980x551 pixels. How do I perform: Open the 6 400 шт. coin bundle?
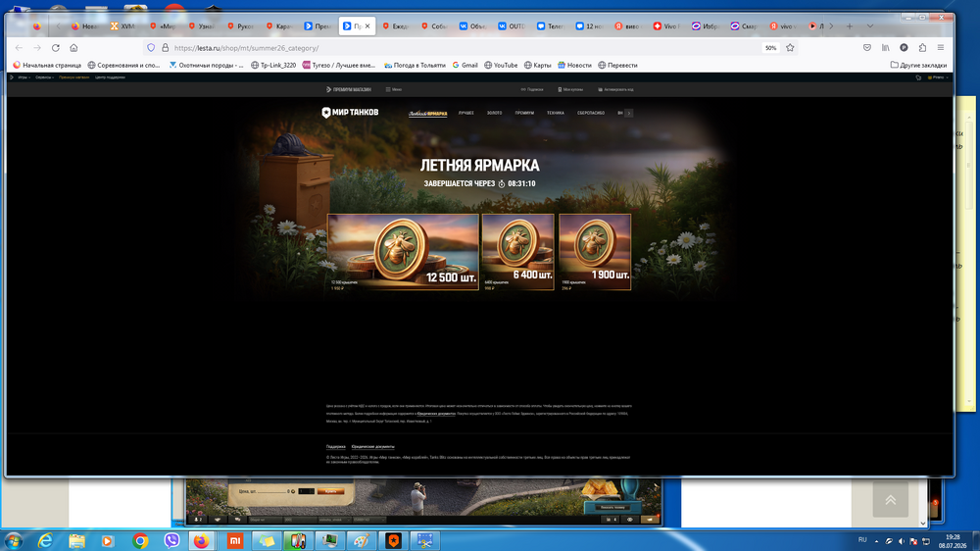click(x=518, y=252)
